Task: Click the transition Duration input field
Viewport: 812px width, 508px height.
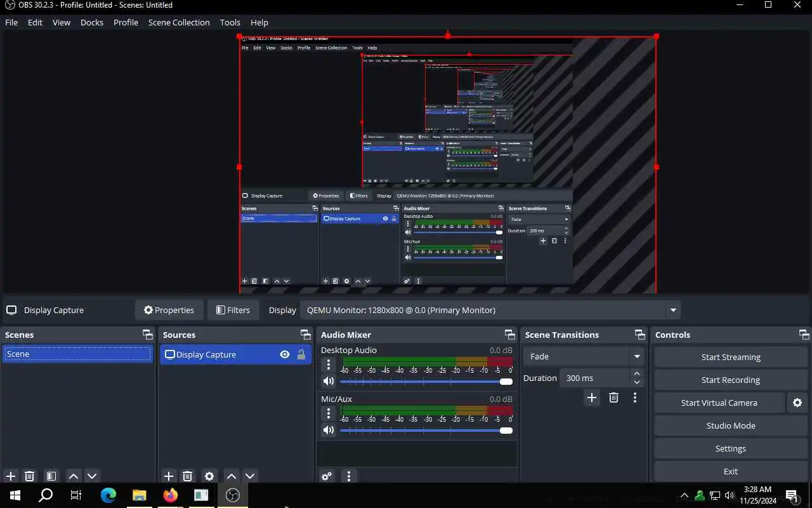Action: point(595,378)
